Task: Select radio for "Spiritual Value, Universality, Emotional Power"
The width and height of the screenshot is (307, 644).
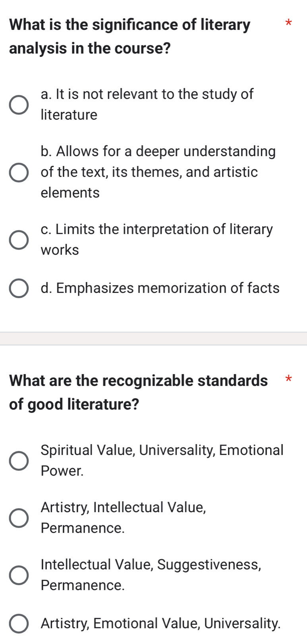Action: tap(19, 460)
